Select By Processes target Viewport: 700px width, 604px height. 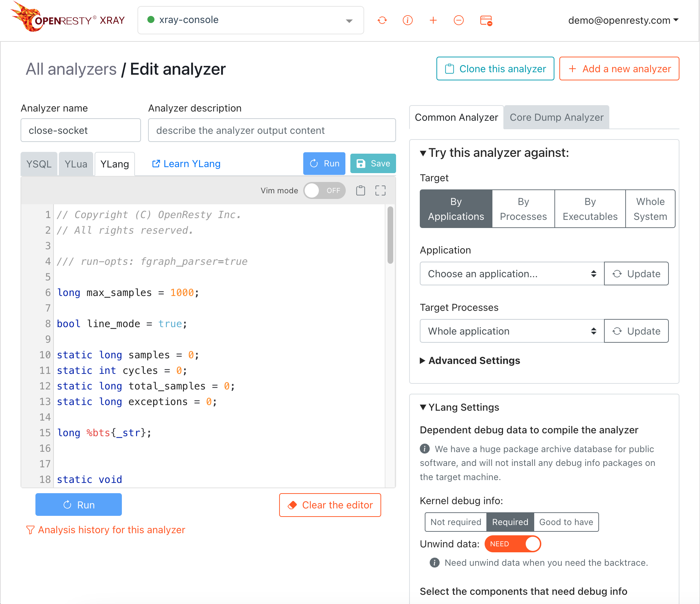coord(523,209)
